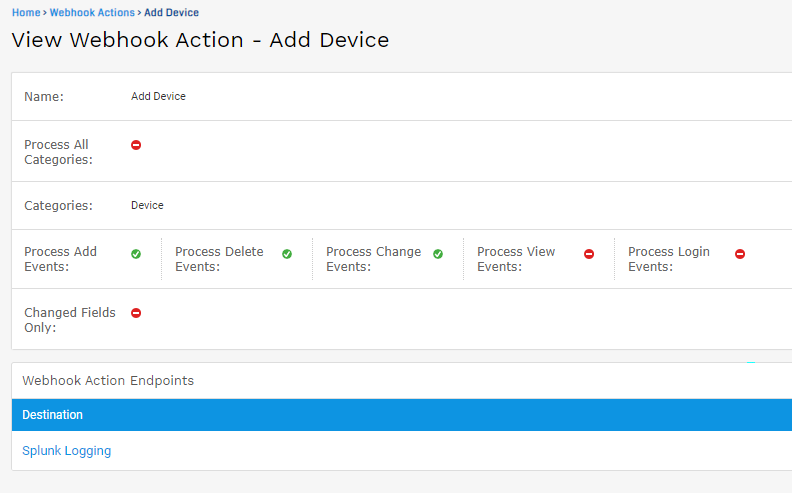Open the Splunk Logging endpoint link
Screen dimensions: 792x493
[67, 451]
